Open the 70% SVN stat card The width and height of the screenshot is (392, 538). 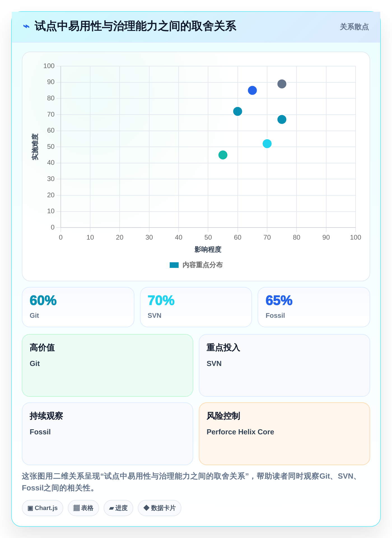tap(196, 307)
